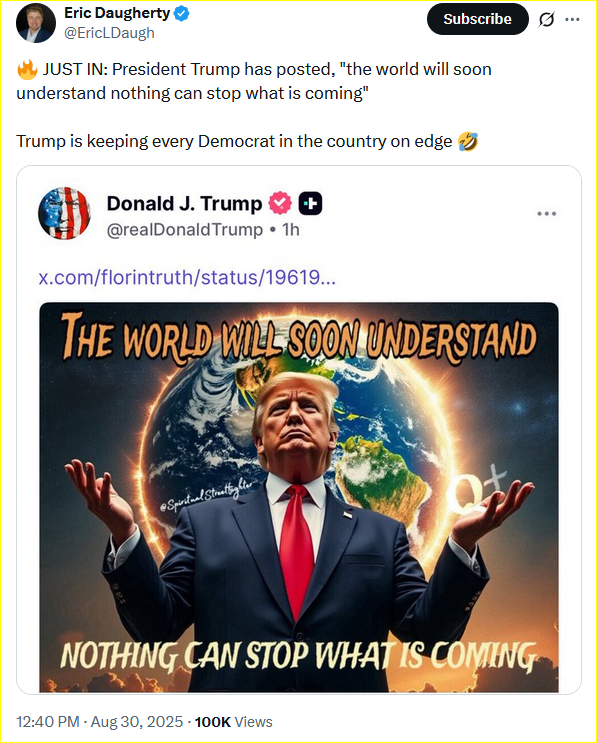Click the red verified badge next to Donald J. Trump
The height and width of the screenshot is (743, 597).
tap(280, 203)
